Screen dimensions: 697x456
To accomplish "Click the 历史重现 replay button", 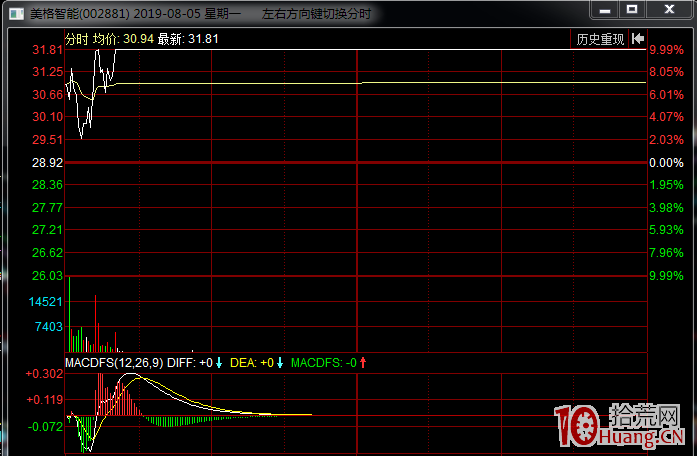I will coord(600,39).
